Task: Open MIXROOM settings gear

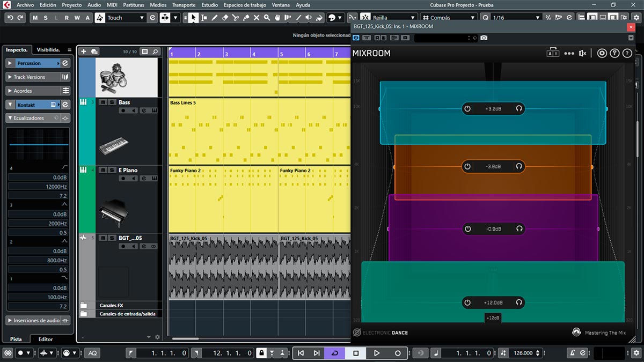Action: pos(602,53)
